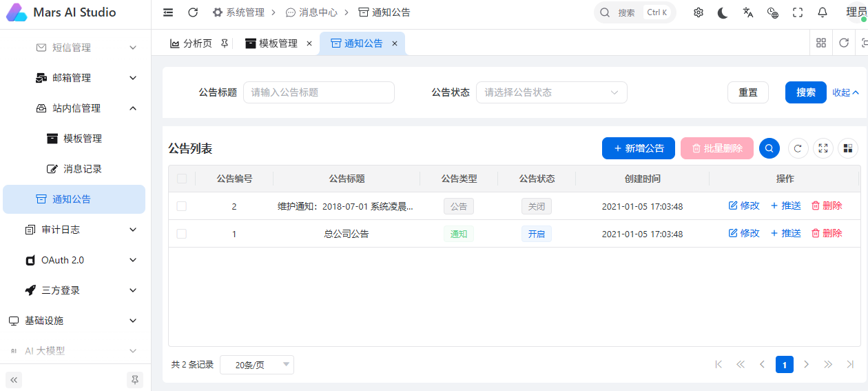Screen dimensions: 868x391
Task: Go to next page arrow
Action: [x=807, y=364]
